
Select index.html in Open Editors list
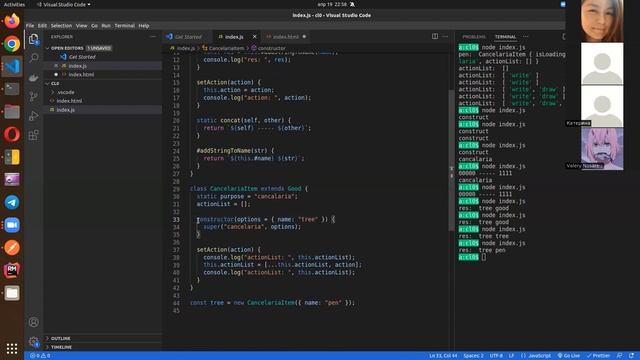[103, 75]
